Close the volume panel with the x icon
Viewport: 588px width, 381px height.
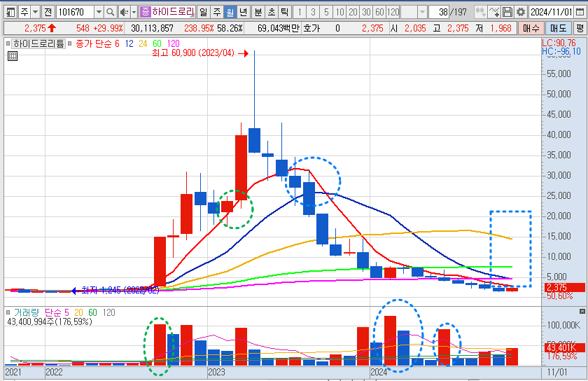coord(582,311)
